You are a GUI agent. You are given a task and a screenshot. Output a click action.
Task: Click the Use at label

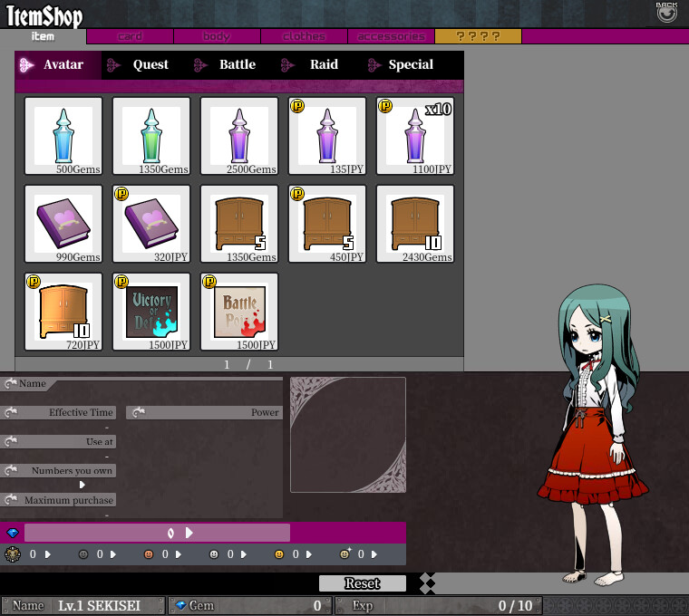[x=58, y=442]
